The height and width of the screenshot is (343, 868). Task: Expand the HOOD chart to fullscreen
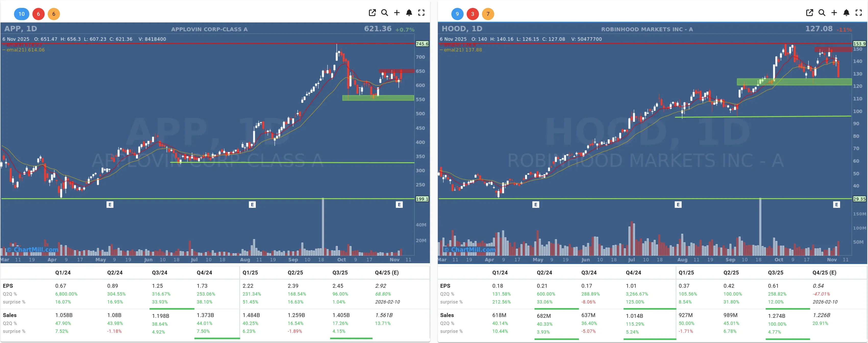(858, 13)
